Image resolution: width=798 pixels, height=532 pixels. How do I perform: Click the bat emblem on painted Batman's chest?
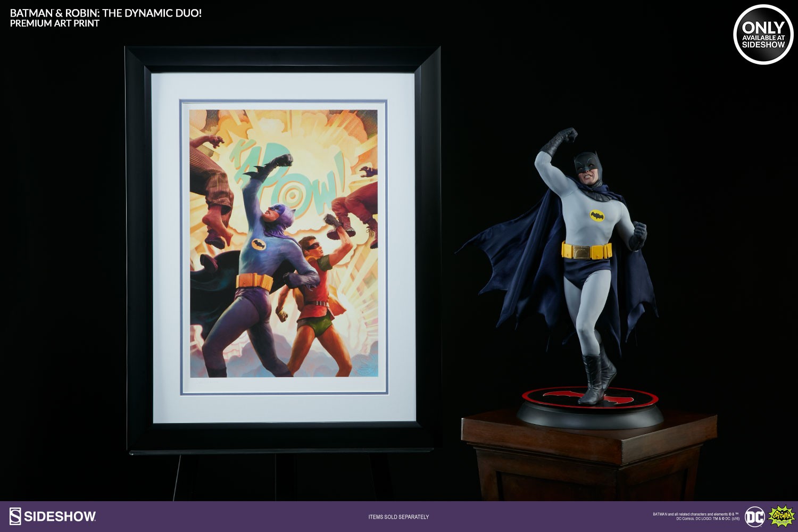[259, 244]
